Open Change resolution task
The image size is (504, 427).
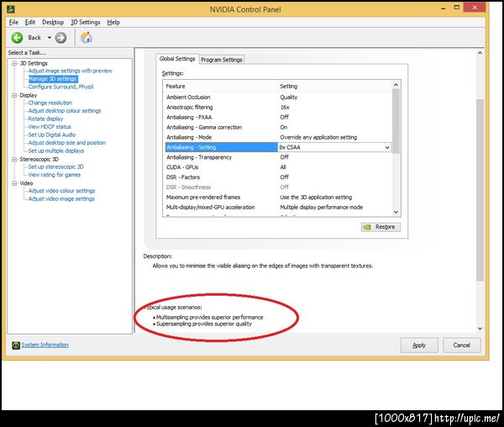(x=50, y=103)
